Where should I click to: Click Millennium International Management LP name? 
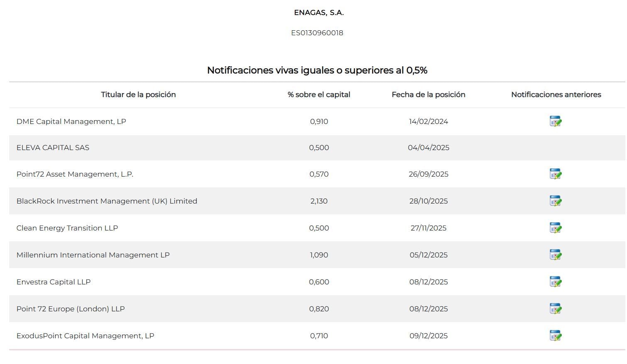[93, 255]
